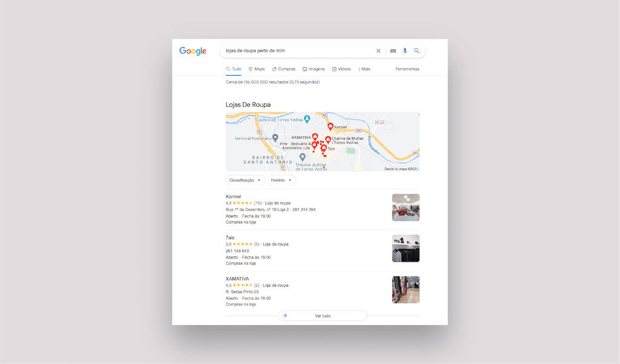Click in the search input field
Screen dimensions: 620x364
297,51
